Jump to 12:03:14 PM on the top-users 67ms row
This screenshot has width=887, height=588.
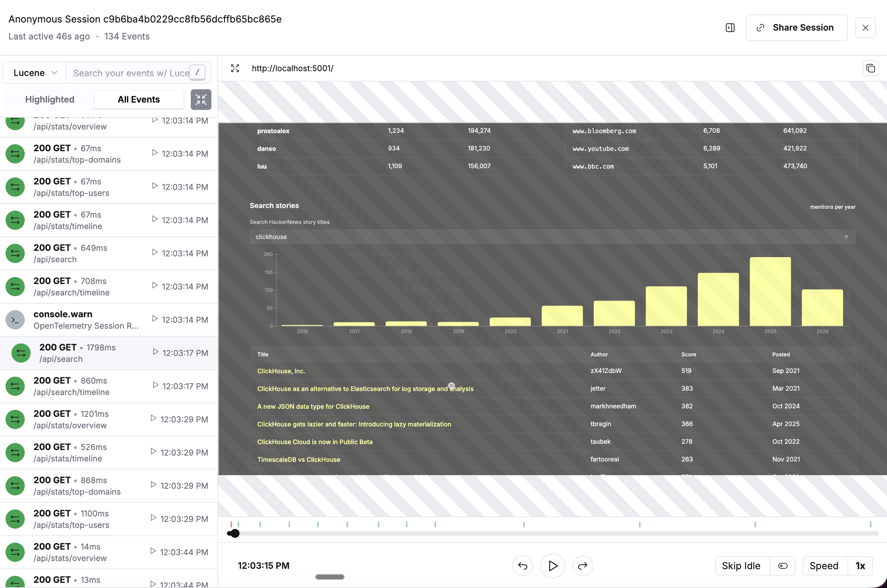(180, 187)
